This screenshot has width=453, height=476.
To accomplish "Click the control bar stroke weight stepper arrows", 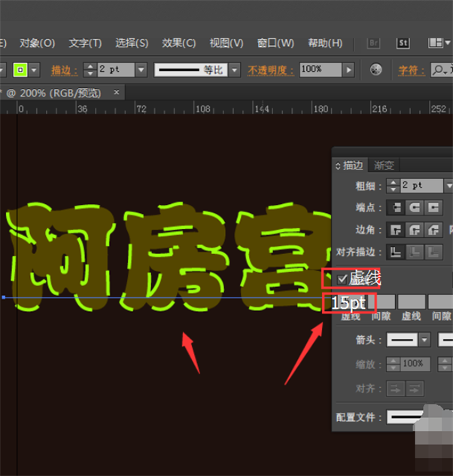I will pos(90,70).
